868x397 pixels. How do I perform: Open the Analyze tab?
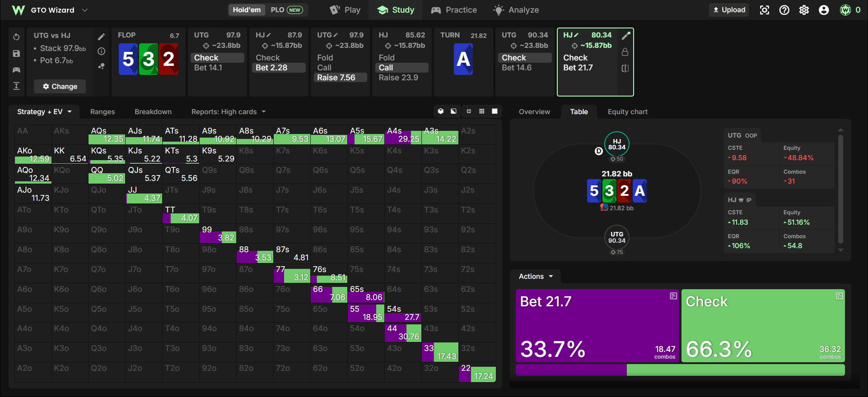(x=516, y=10)
